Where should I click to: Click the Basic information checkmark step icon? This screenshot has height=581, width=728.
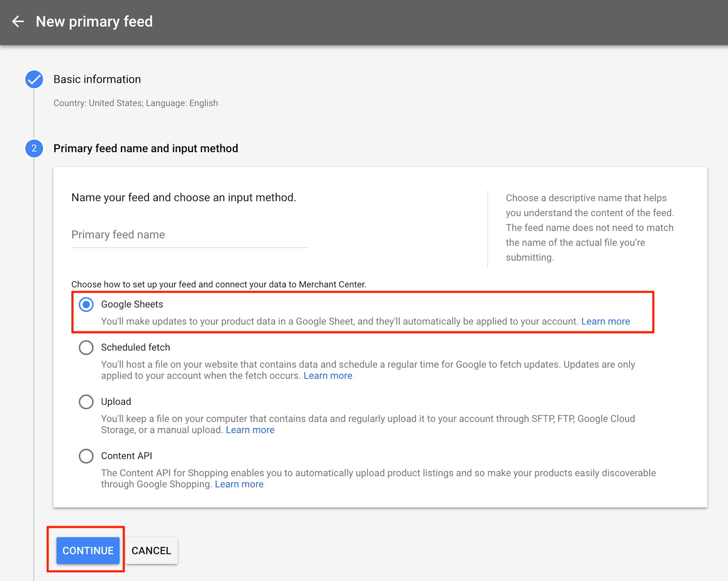pos(34,79)
